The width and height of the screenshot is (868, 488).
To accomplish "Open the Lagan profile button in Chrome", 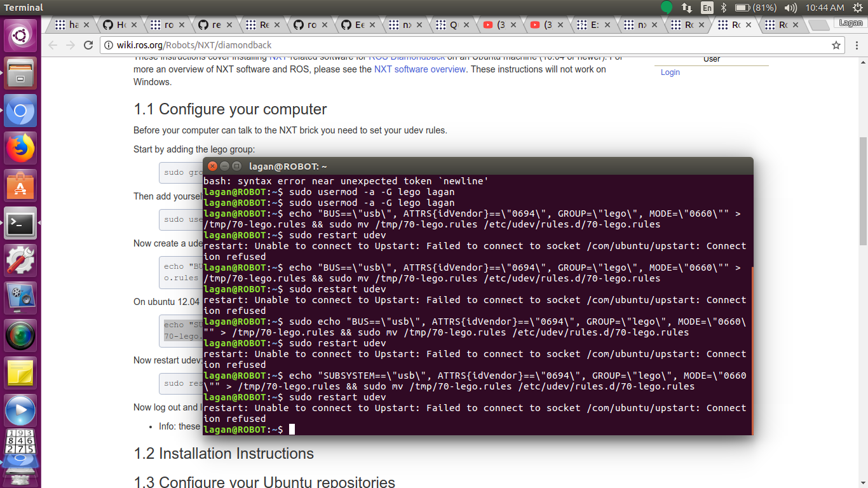I will (x=850, y=23).
